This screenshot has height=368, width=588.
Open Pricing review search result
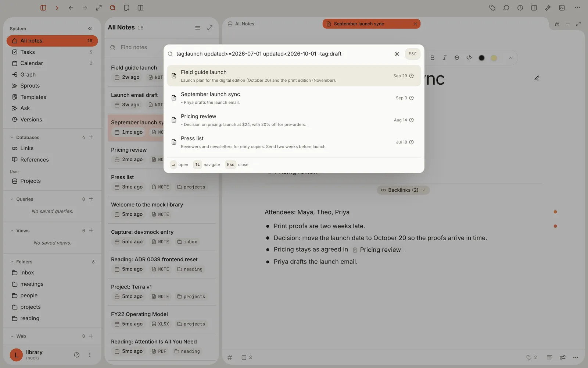pos(294,120)
